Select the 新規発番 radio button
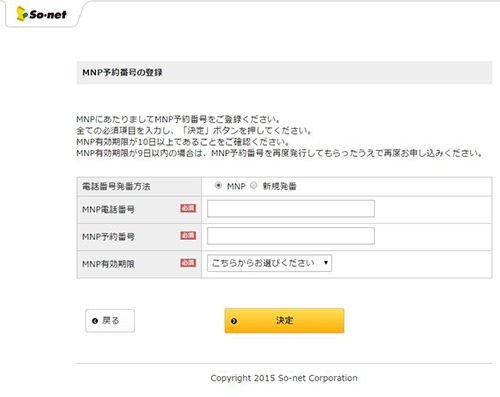500x397 pixels. pyautogui.click(x=253, y=185)
